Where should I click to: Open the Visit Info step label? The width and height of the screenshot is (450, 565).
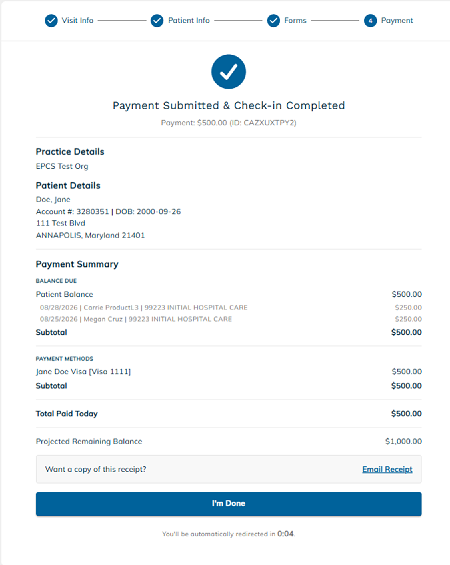tap(77, 21)
